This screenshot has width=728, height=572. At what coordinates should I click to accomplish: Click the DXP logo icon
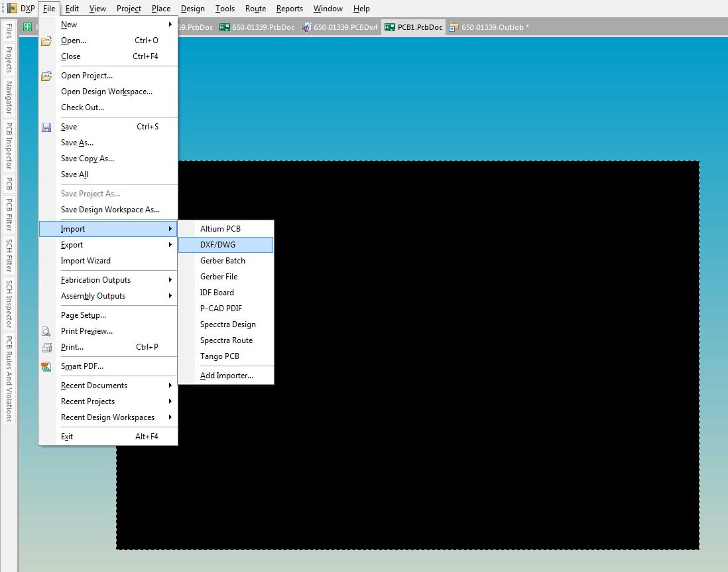(x=12, y=9)
